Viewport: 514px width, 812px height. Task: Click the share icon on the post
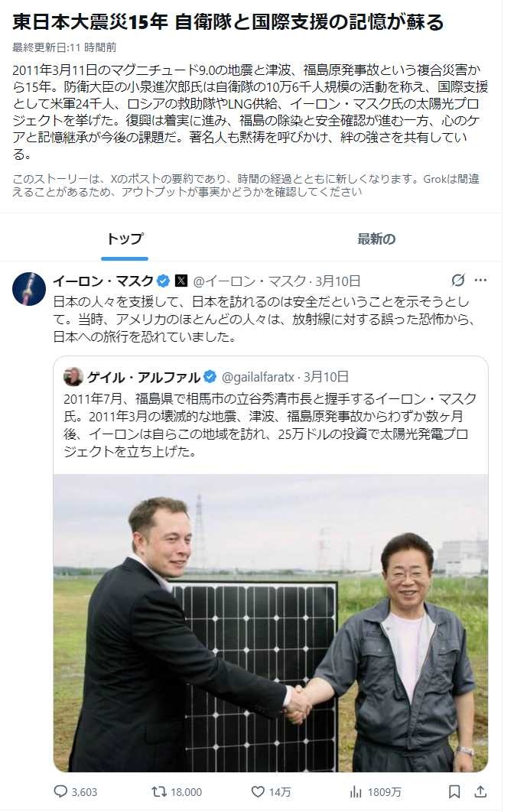point(480,791)
